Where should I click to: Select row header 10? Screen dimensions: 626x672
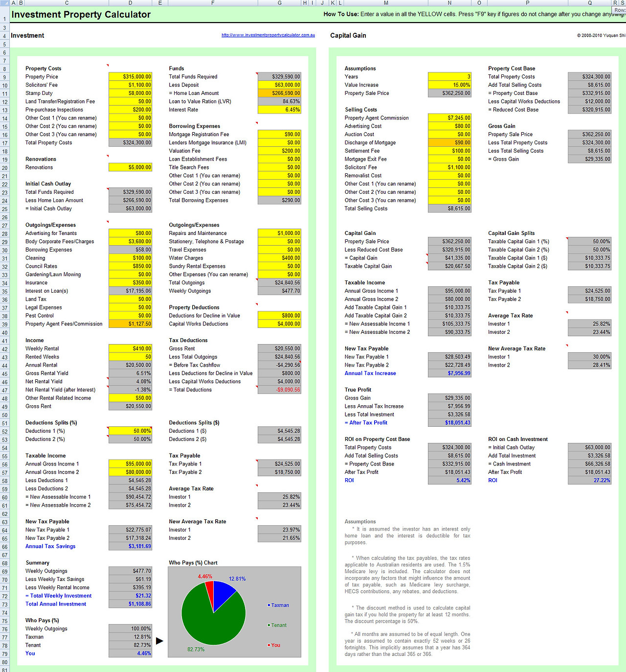click(x=4, y=86)
